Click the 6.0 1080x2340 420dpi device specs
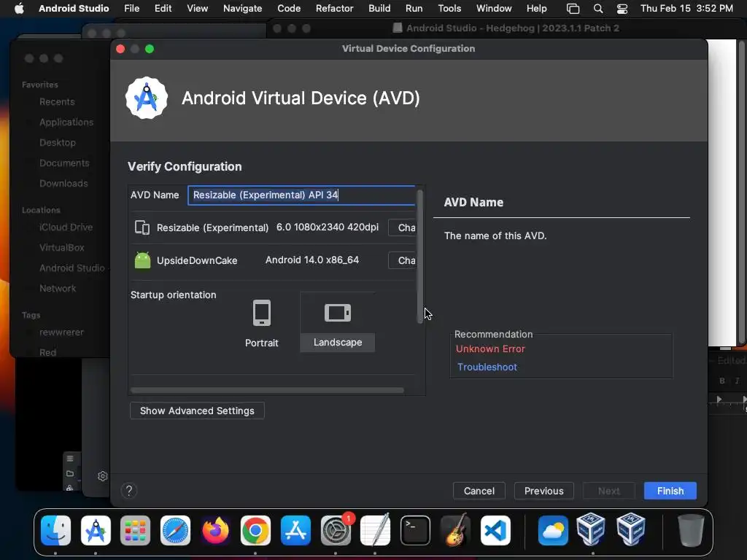This screenshot has height=560, width=747. tap(328, 227)
